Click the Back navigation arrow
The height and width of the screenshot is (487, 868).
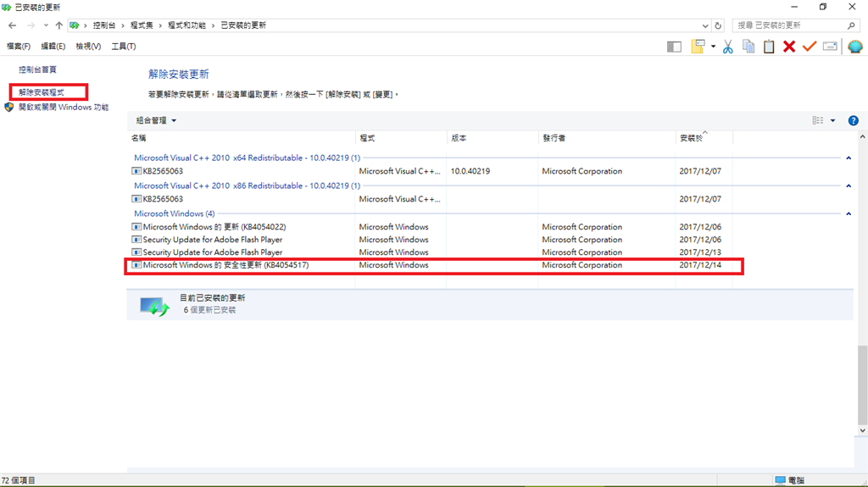(12, 25)
